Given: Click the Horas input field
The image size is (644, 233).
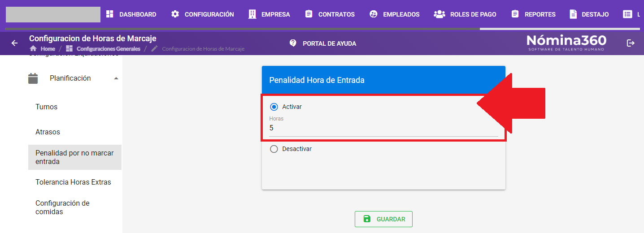Looking at the screenshot, I should pos(383,128).
